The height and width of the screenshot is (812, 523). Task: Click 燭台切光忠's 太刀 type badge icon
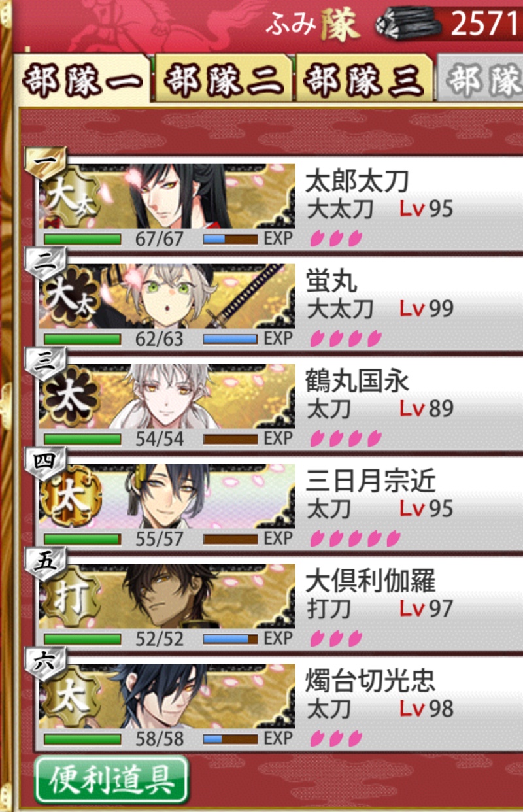70,696
